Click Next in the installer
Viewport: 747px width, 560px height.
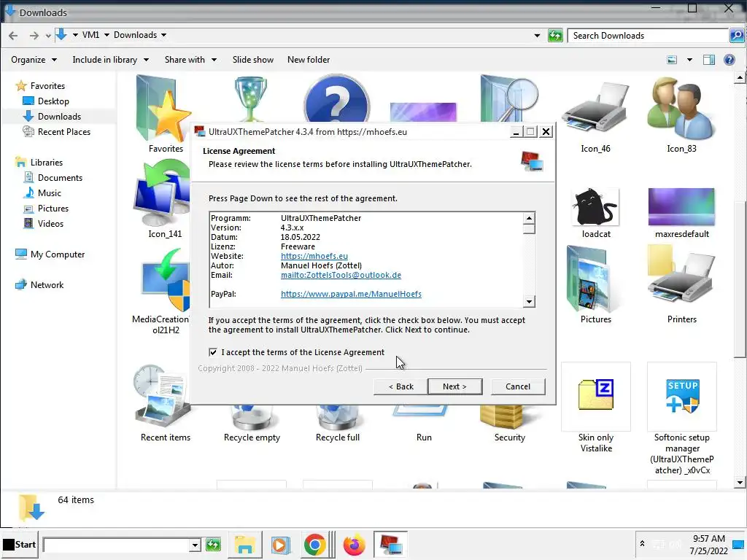(455, 386)
